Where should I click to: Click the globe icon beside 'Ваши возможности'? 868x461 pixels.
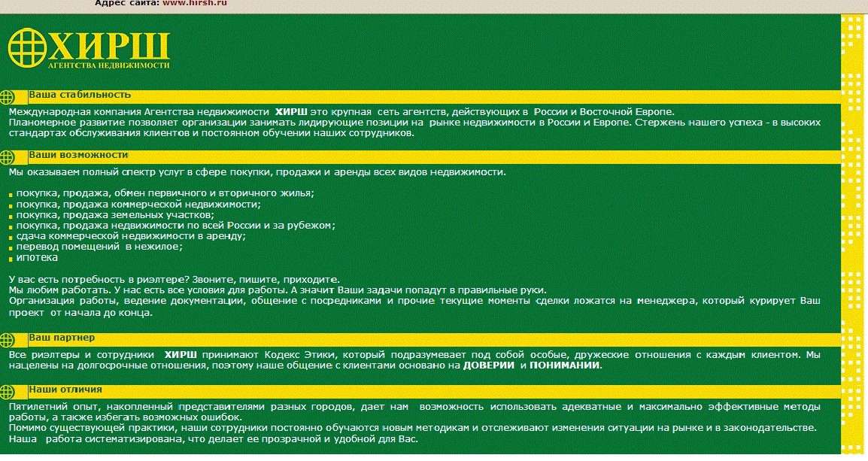(x=7, y=158)
